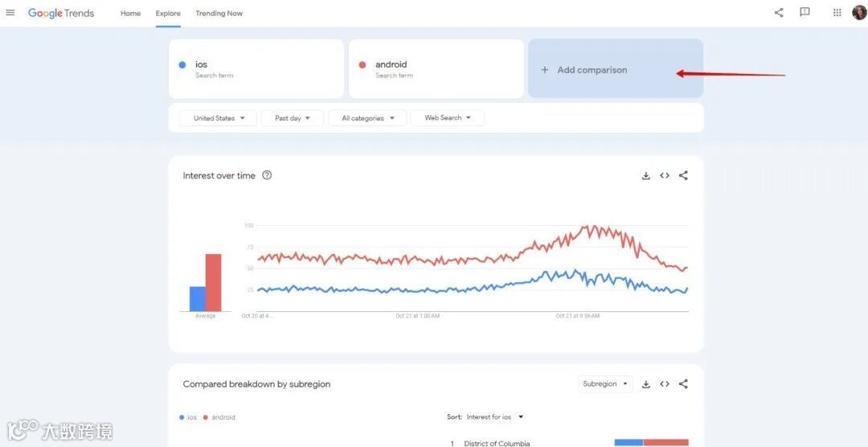The height and width of the screenshot is (447, 868).
Task: Open the United States region dropdown
Action: coord(218,118)
